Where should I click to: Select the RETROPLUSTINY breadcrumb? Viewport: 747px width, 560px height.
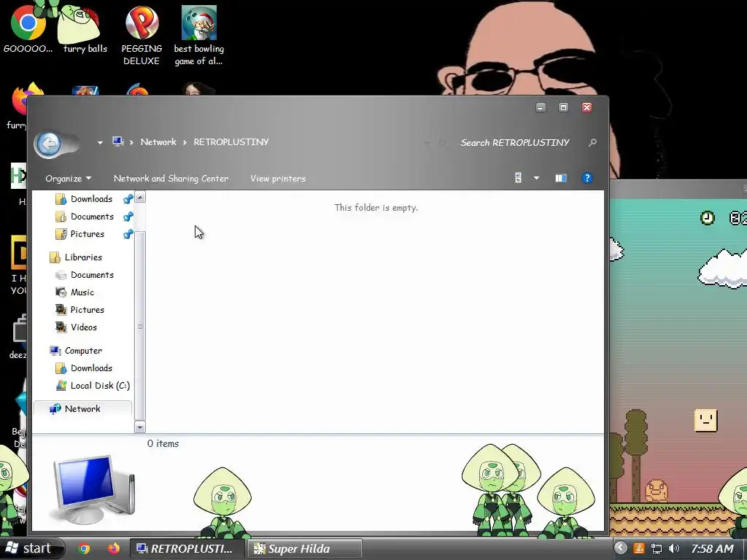pyautogui.click(x=231, y=142)
